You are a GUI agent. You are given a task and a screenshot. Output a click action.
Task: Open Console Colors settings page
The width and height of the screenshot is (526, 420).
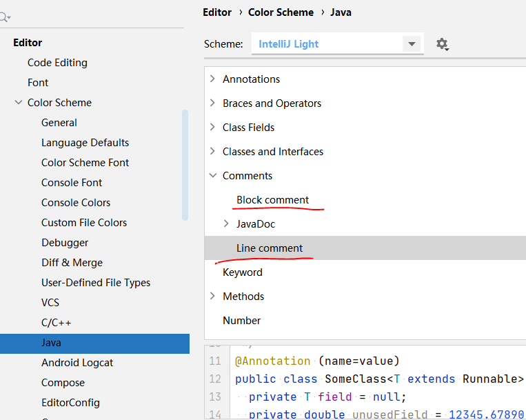tap(76, 203)
